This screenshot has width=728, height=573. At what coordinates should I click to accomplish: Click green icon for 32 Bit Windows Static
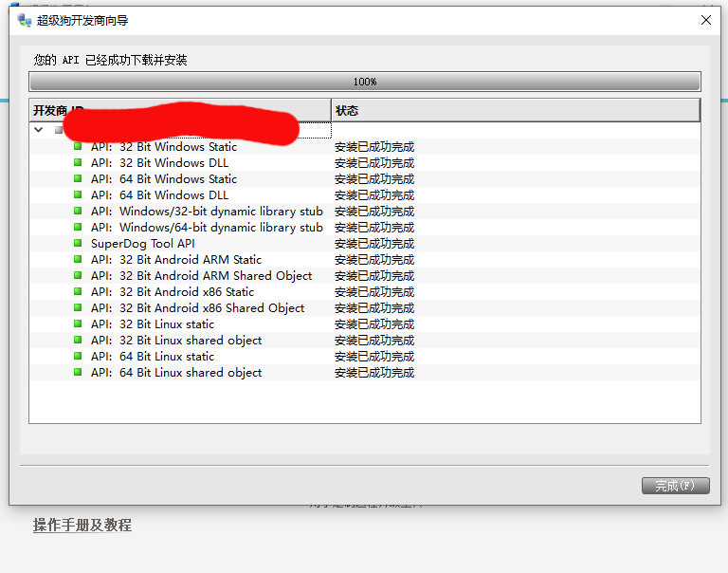78,146
